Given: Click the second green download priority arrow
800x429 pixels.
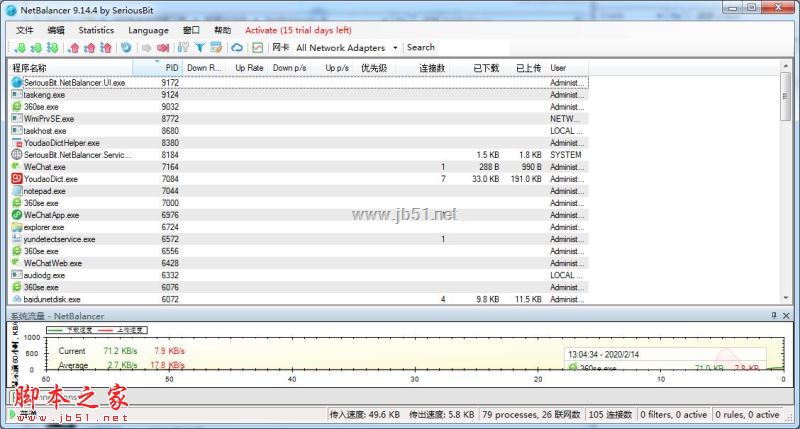Looking at the screenshot, I should pos(36,48).
